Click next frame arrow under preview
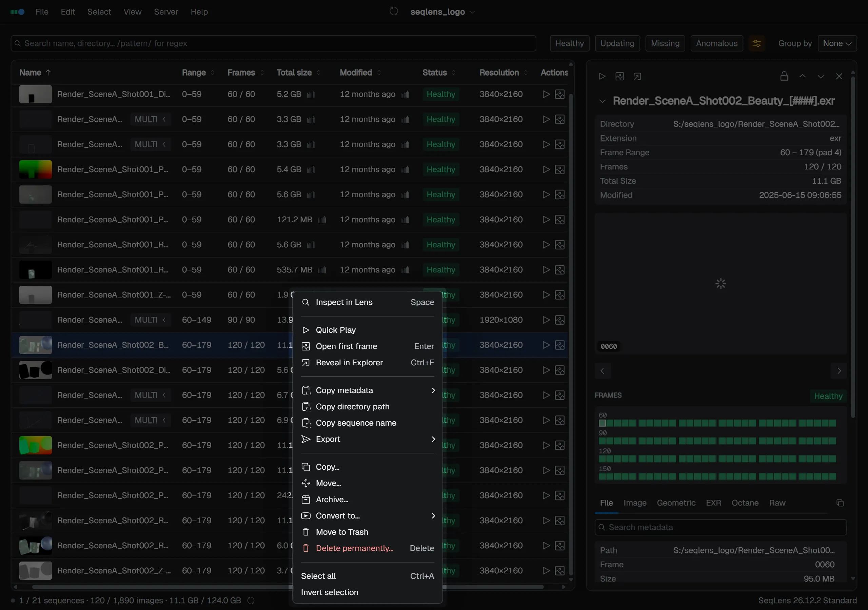 839,371
